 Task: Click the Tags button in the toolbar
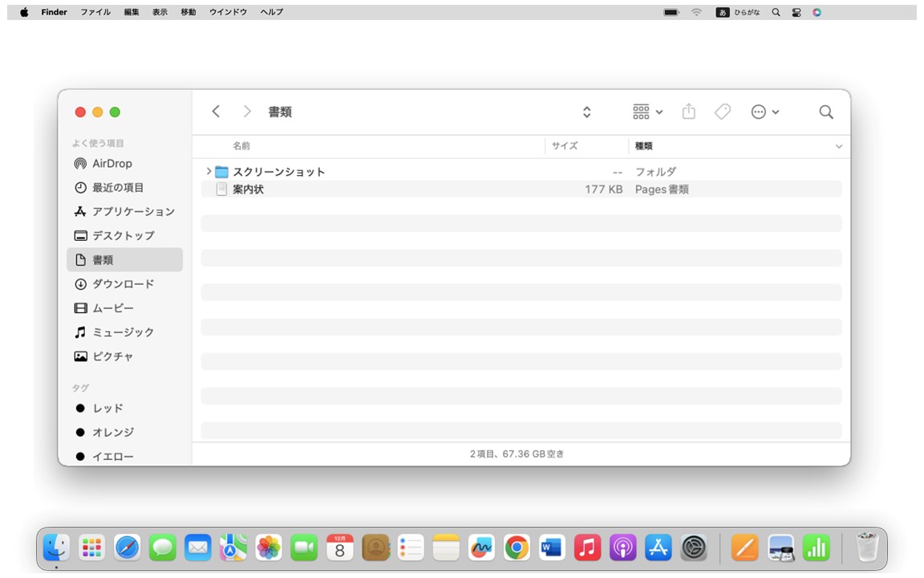click(x=722, y=112)
